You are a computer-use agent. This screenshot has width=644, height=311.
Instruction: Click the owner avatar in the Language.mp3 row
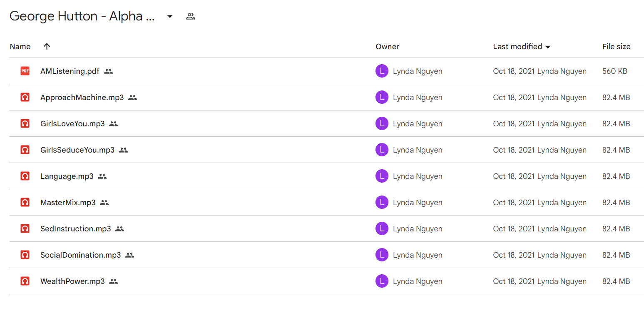tap(382, 176)
